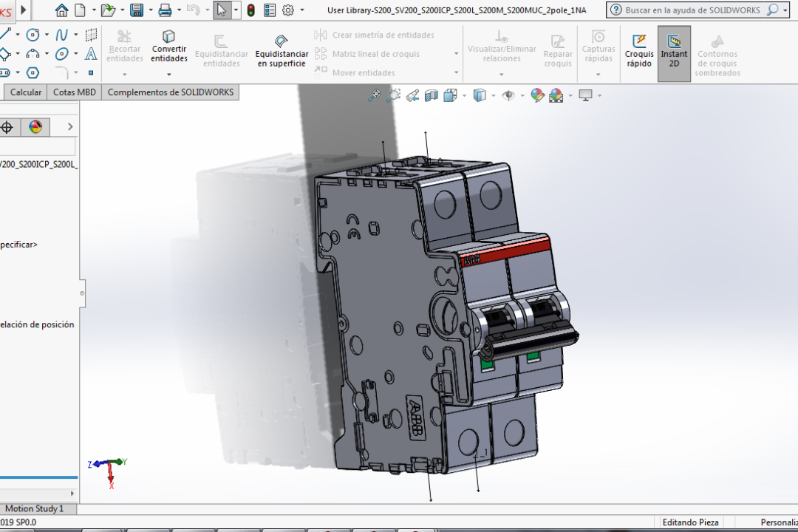Image resolution: width=798 pixels, height=532 pixels.
Task: Open Display Style icon
Action: [480, 95]
